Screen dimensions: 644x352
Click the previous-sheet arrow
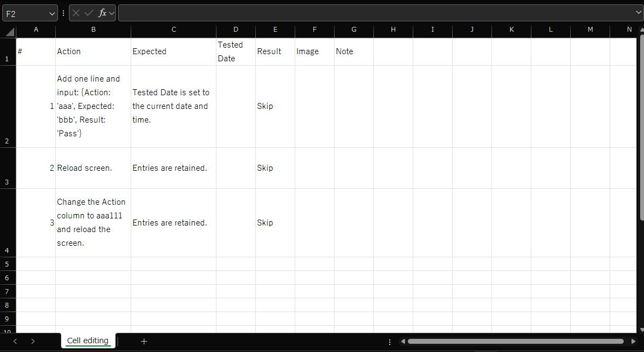pos(15,341)
